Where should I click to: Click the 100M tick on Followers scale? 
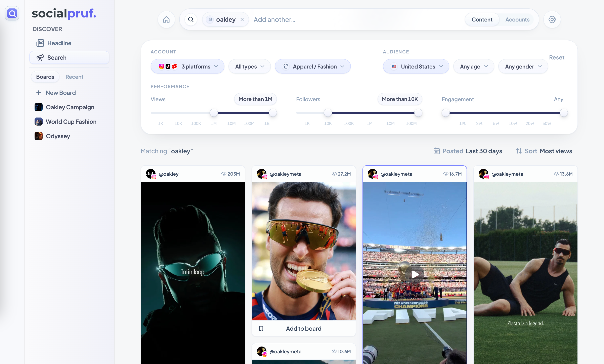(411, 123)
